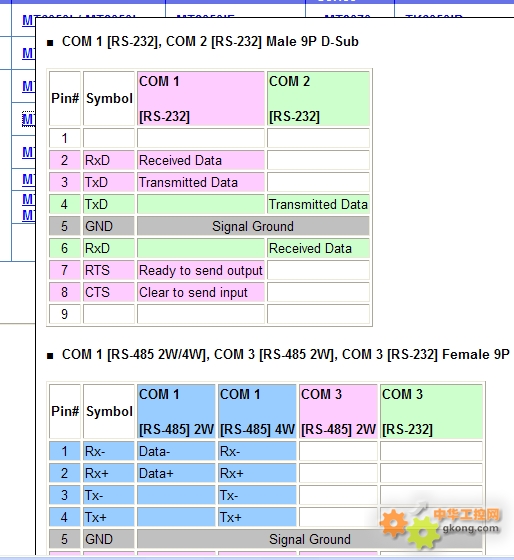Click the COM 3 [RS-232] column header
The width and height of the screenshot is (514, 560).
(431, 411)
